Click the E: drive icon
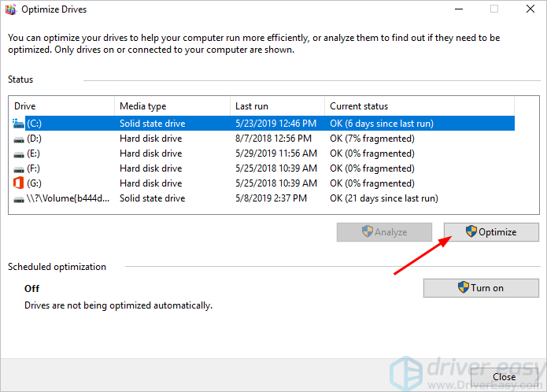 click(20, 153)
